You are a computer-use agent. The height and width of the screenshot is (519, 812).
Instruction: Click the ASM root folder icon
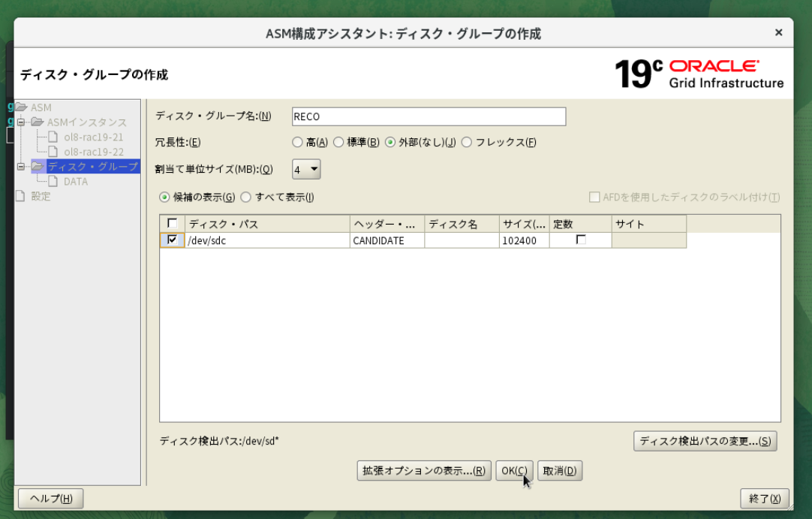click(x=21, y=107)
